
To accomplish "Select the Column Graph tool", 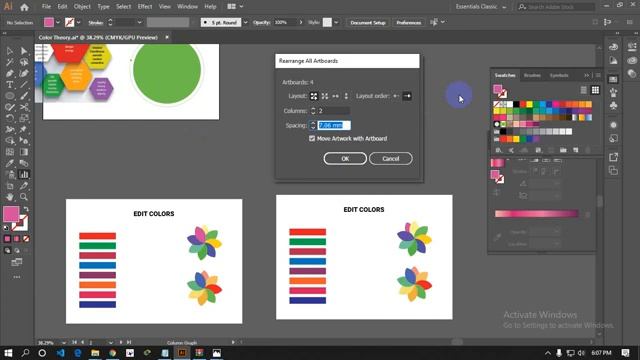I will 24,175.
